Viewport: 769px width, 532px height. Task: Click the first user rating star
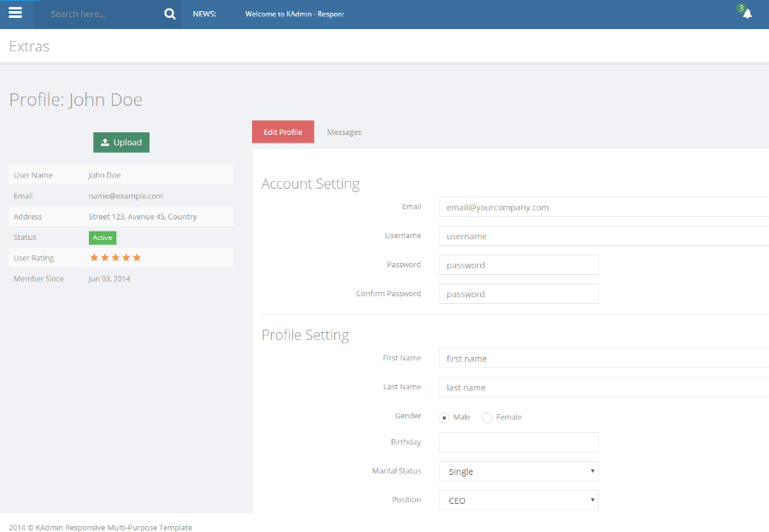[x=94, y=258]
